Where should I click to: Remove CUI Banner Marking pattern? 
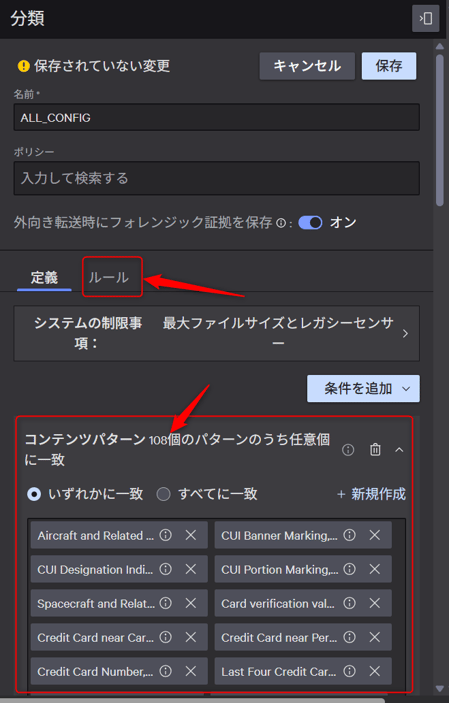coord(375,535)
